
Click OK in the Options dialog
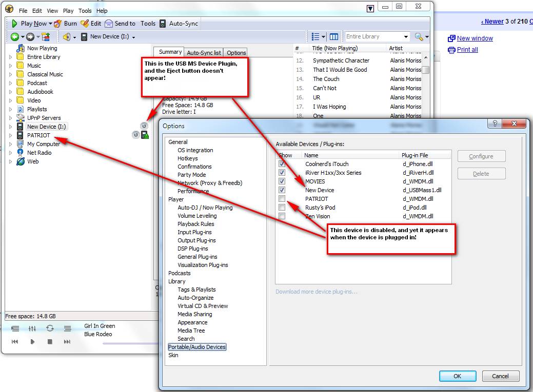[457, 376]
